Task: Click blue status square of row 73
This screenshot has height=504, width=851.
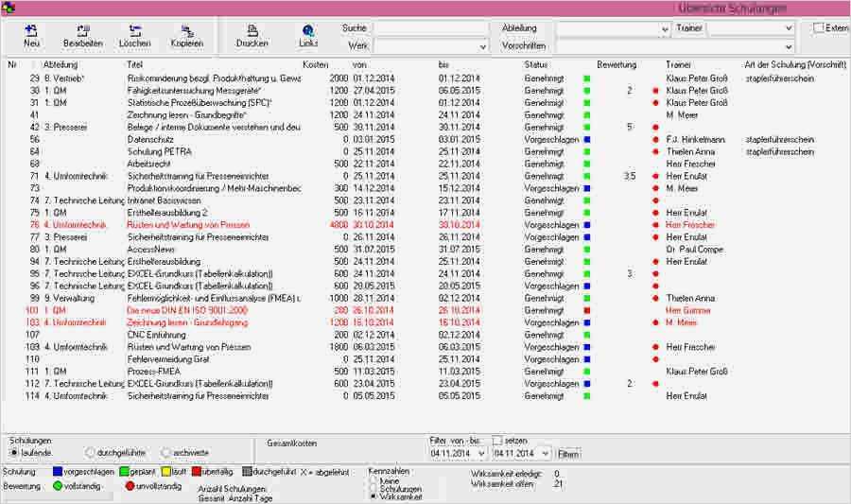Action: (x=586, y=188)
